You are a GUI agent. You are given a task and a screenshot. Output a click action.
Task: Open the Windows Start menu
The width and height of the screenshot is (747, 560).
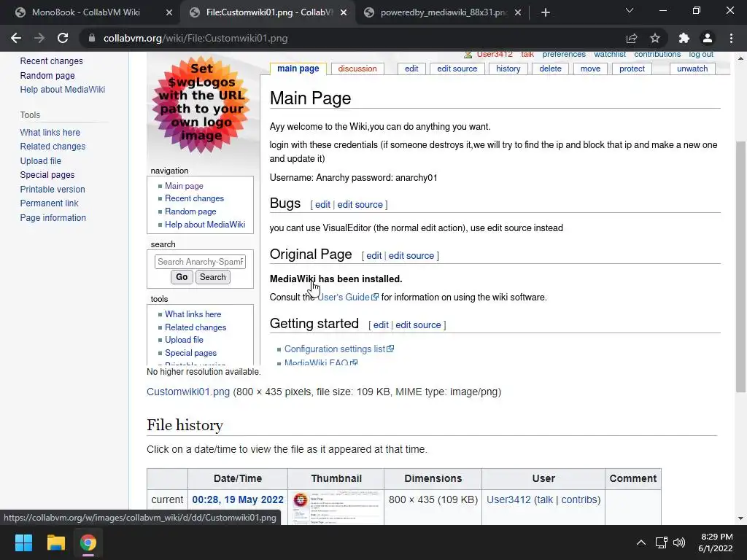coord(23,542)
